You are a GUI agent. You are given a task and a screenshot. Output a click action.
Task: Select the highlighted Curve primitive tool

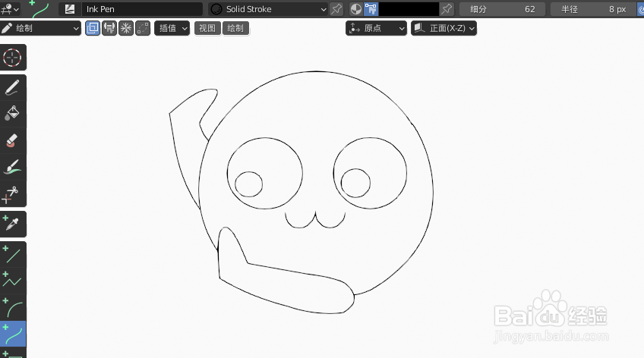click(x=12, y=334)
